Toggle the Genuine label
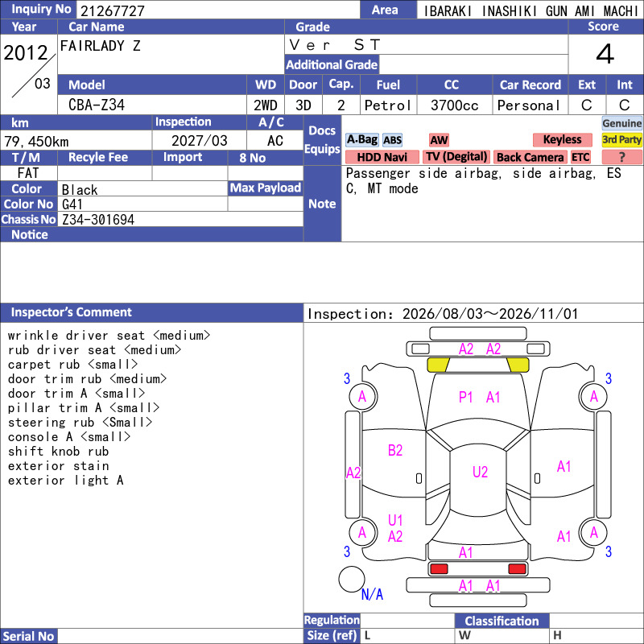The image size is (644, 644). click(x=621, y=123)
